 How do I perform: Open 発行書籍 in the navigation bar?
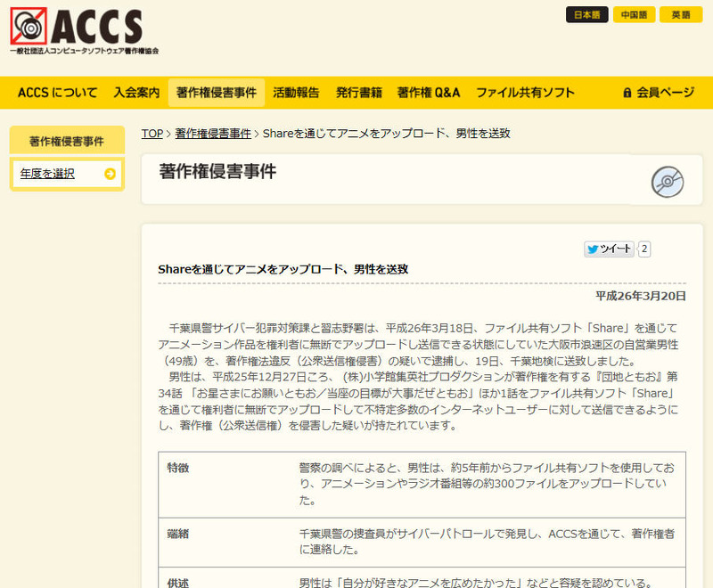359,93
